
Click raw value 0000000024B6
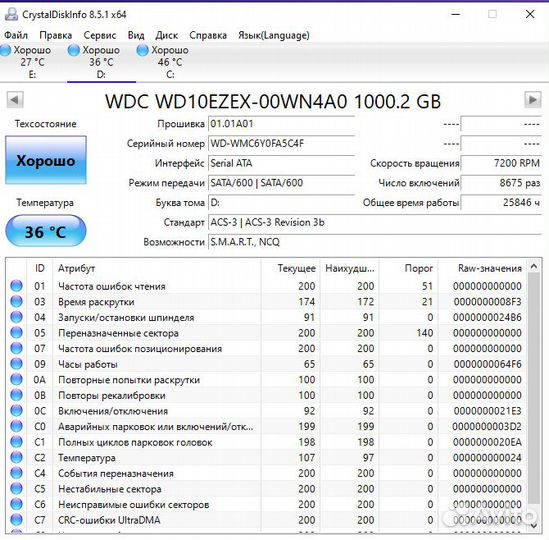click(x=487, y=317)
